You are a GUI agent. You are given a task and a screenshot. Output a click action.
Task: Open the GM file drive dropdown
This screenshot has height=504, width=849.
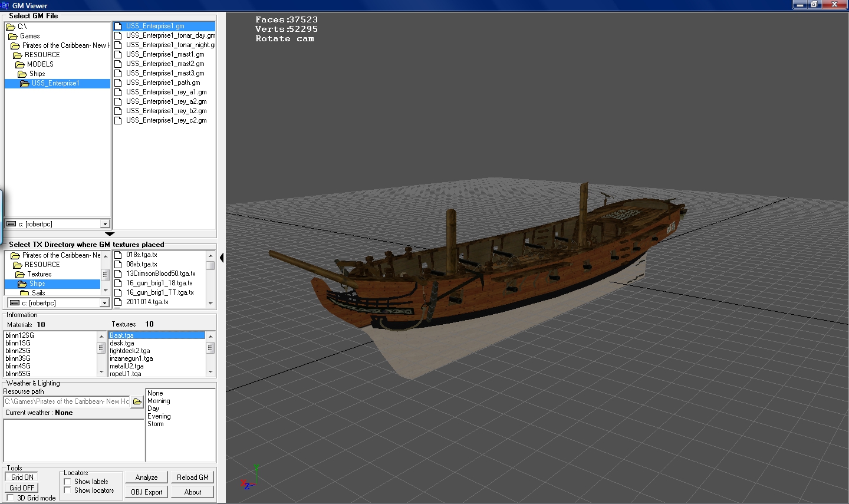pos(105,224)
